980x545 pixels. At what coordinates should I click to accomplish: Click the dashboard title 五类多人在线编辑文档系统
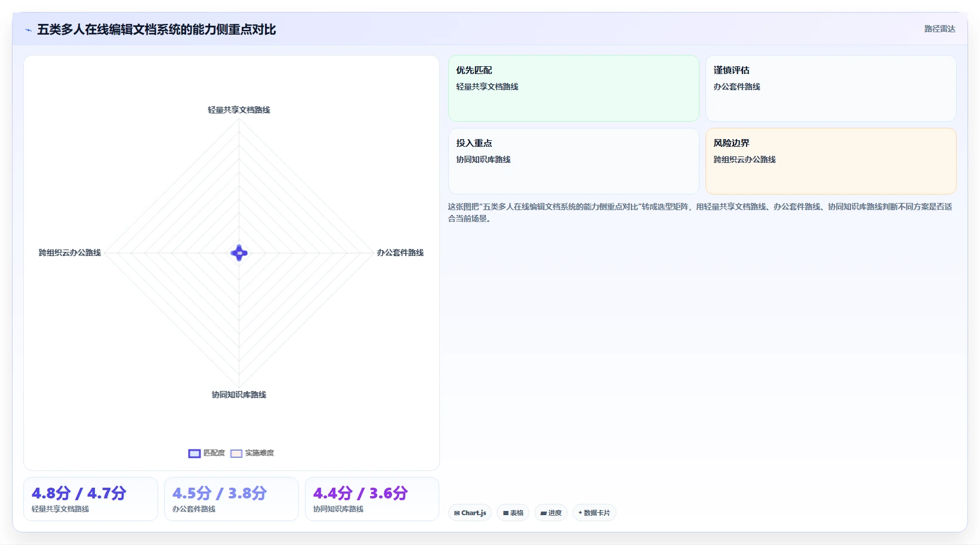[x=156, y=29]
